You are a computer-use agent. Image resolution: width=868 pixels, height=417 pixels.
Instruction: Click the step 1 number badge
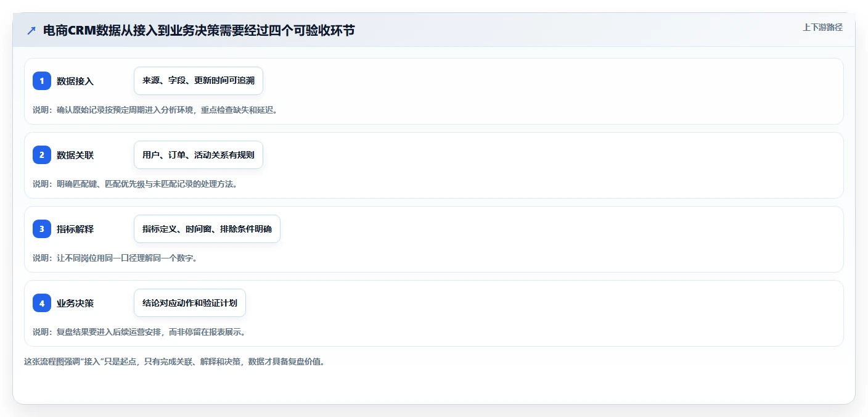point(42,81)
